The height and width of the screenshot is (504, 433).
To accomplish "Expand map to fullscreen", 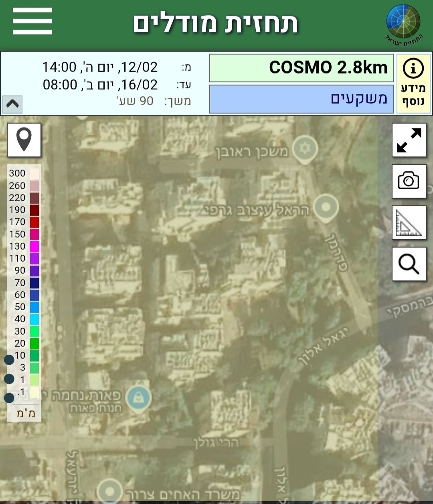I will tap(409, 140).
